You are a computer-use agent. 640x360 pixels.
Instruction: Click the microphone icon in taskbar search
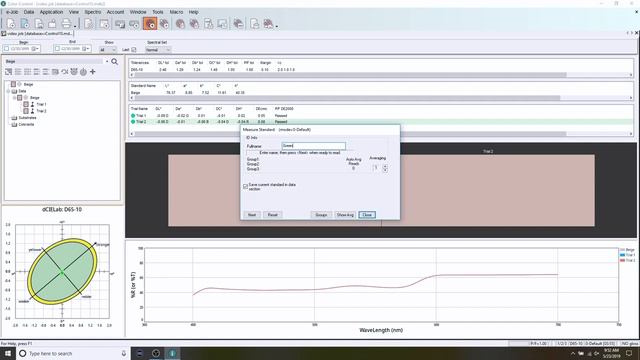124,353
